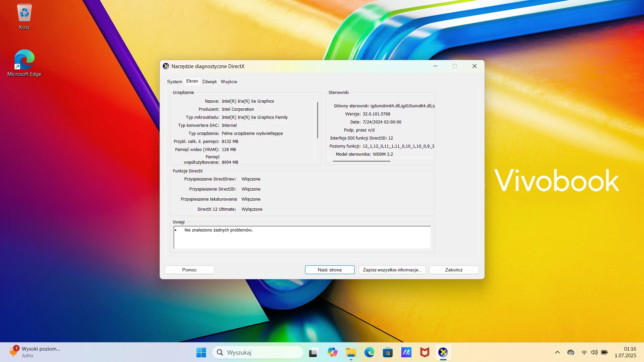Click the DirectX diagnostic taskbar icon
The height and width of the screenshot is (362, 644).
(443, 352)
